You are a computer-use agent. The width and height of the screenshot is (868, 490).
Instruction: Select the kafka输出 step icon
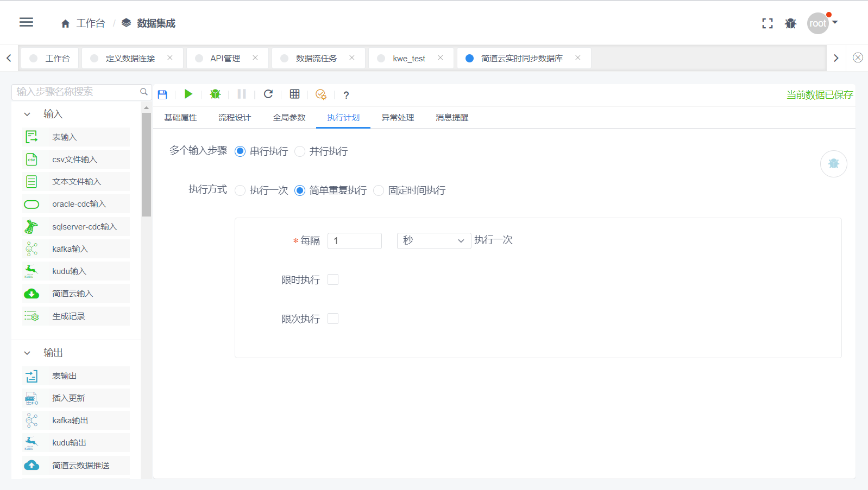pos(32,421)
